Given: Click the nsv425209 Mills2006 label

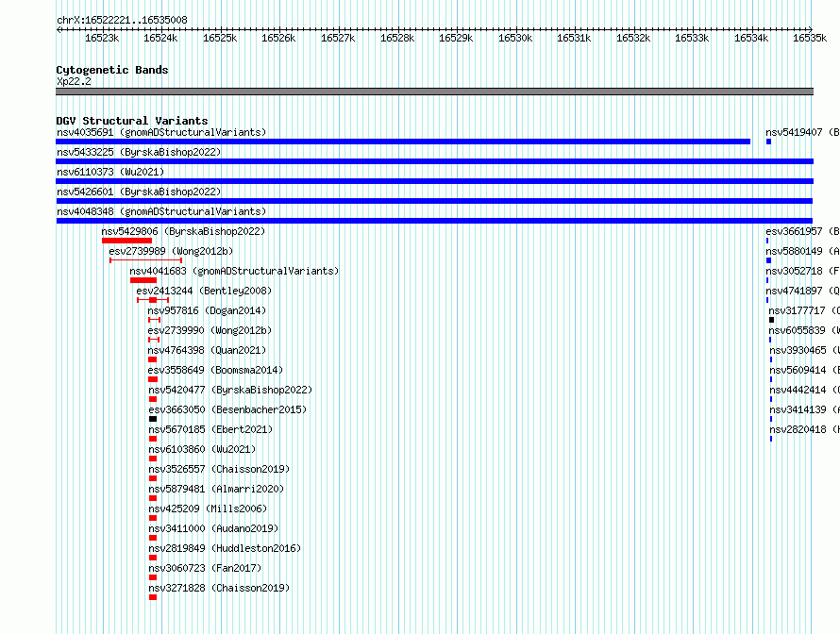Looking at the screenshot, I should [x=208, y=509].
